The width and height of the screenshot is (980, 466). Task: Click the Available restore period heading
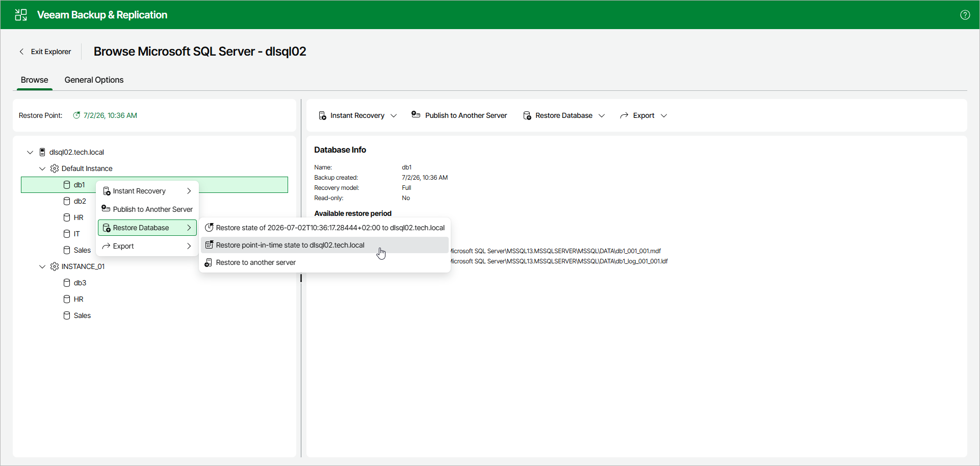353,213
